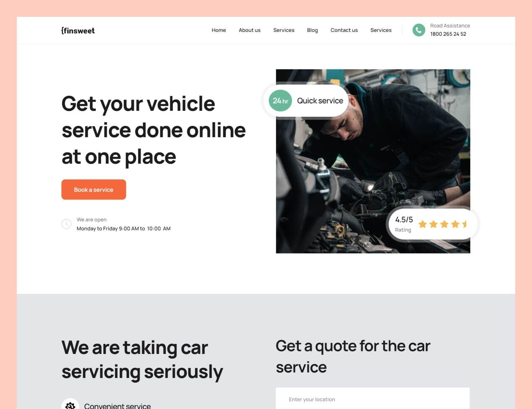This screenshot has width=532, height=409.
Task: Click the mechanic hero photo
Action: 373,161
